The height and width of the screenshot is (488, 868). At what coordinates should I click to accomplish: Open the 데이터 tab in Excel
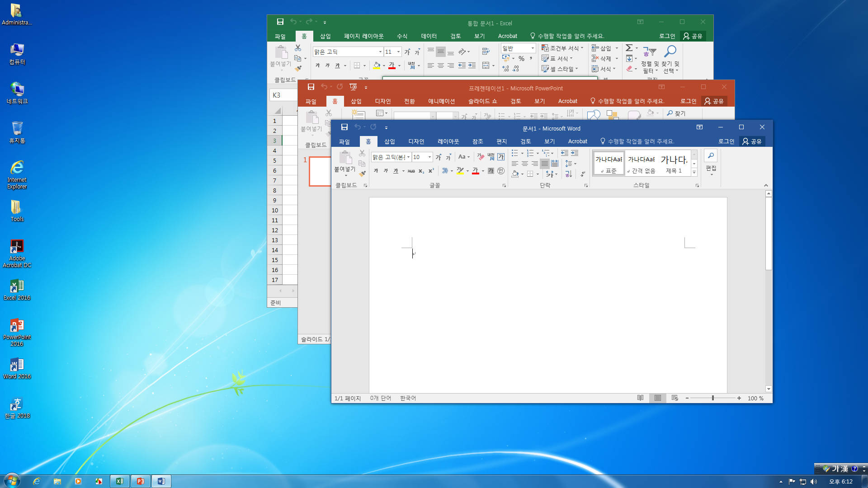pyautogui.click(x=429, y=36)
